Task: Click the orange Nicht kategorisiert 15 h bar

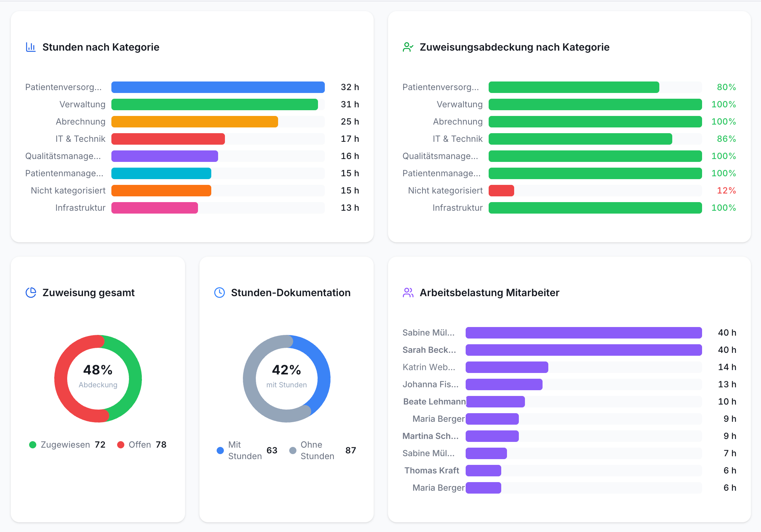Action: click(x=161, y=191)
